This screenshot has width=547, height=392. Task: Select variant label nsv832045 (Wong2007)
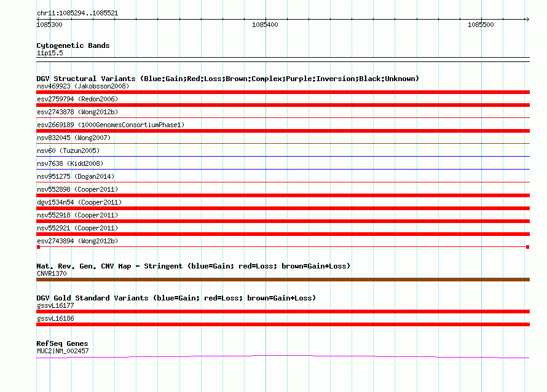[x=74, y=138]
